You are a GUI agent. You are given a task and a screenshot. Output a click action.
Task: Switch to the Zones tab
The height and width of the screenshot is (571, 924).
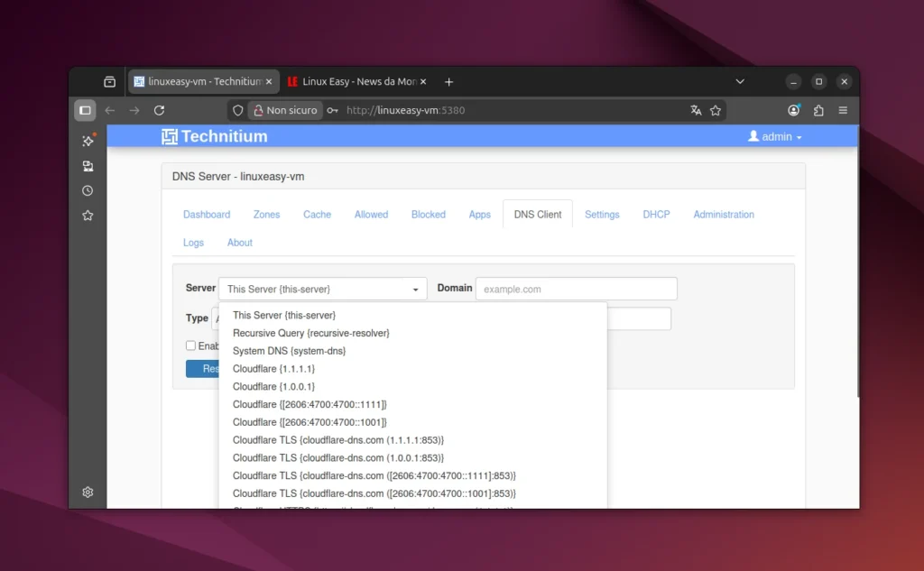tap(266, 214)
